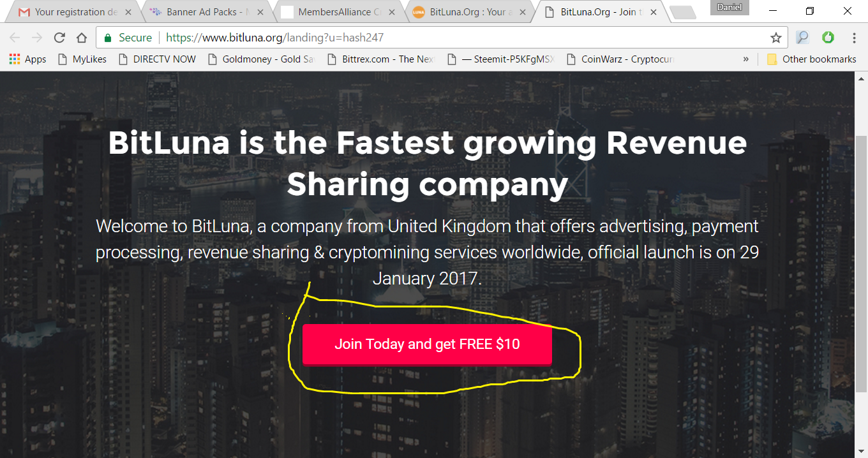Open the Daniel profile button
The height and width of the screenshot is (458, 868).
731,7
